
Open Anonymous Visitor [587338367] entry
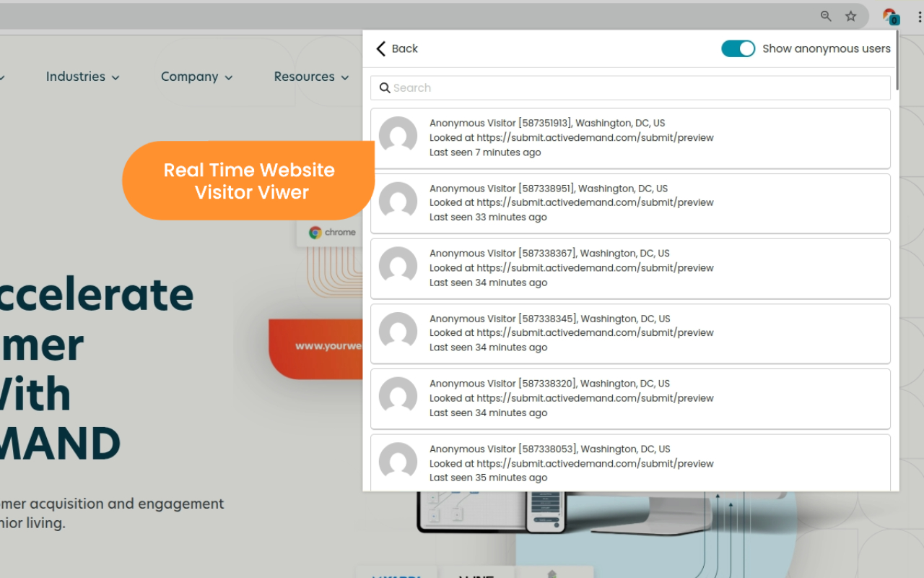click(630, 268)
